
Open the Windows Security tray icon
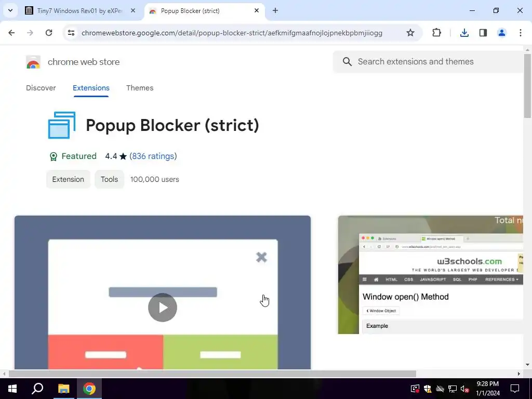428,389
